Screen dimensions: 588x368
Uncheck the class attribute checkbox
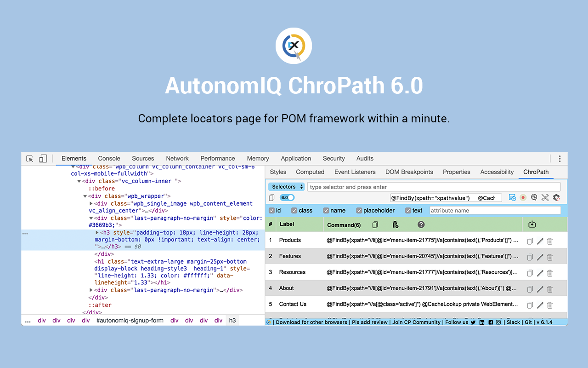(294, 211)
